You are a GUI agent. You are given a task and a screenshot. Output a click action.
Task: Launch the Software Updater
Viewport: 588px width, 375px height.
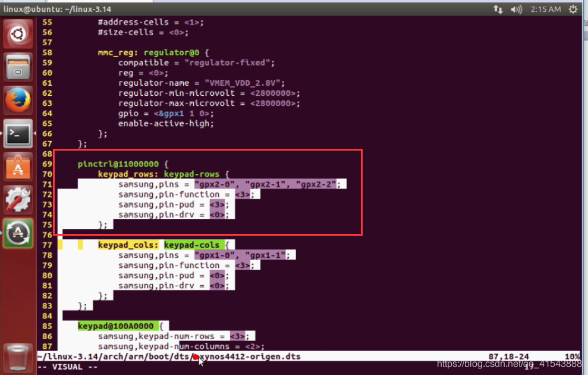coord(18,233)
